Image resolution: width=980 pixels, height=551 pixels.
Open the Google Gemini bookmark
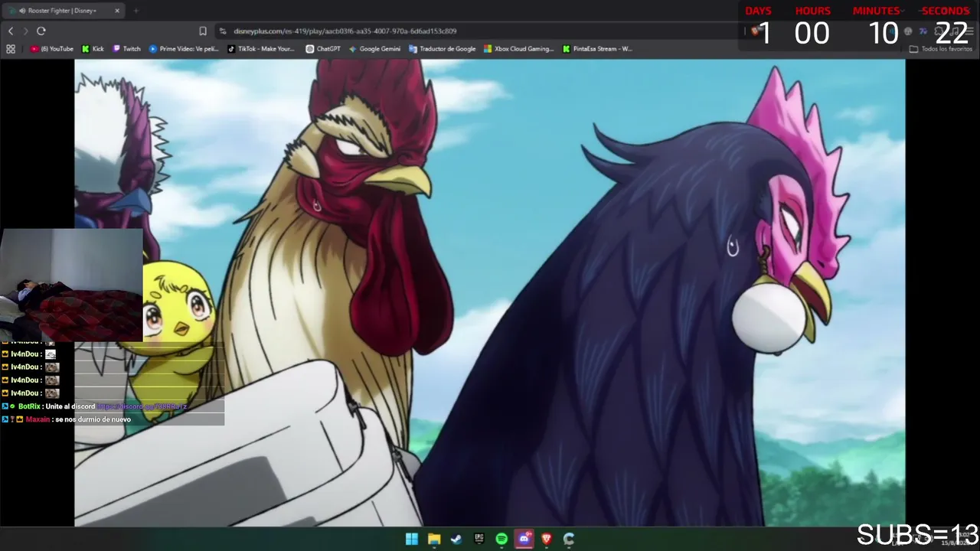(x=374, y=49)
